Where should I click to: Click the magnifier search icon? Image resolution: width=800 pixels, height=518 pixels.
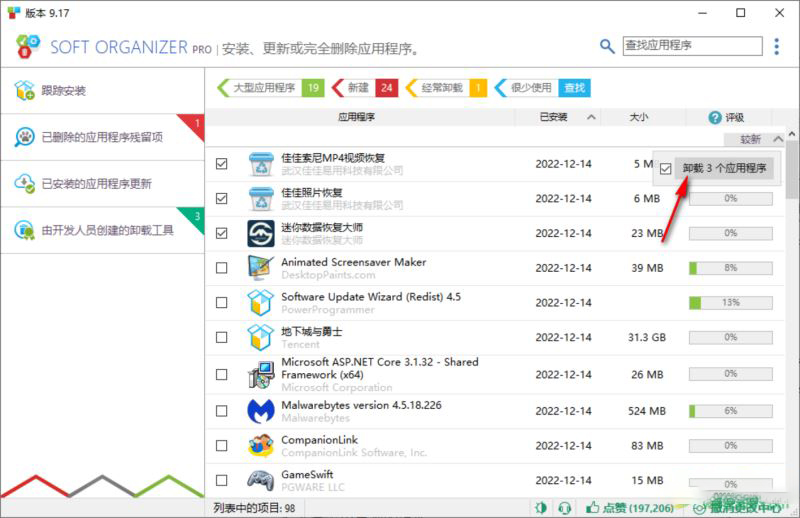(607, 46)
